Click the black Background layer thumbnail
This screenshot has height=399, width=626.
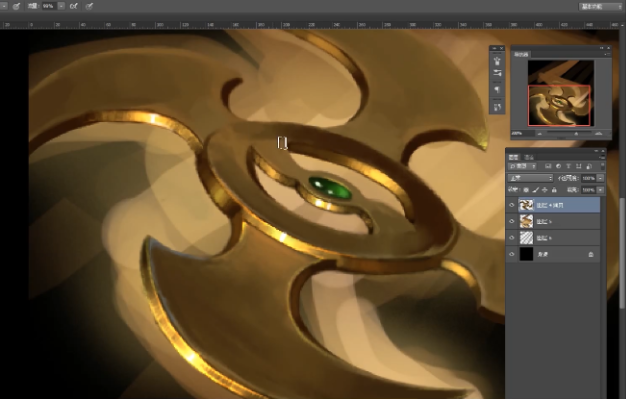[x=526, y=254]
